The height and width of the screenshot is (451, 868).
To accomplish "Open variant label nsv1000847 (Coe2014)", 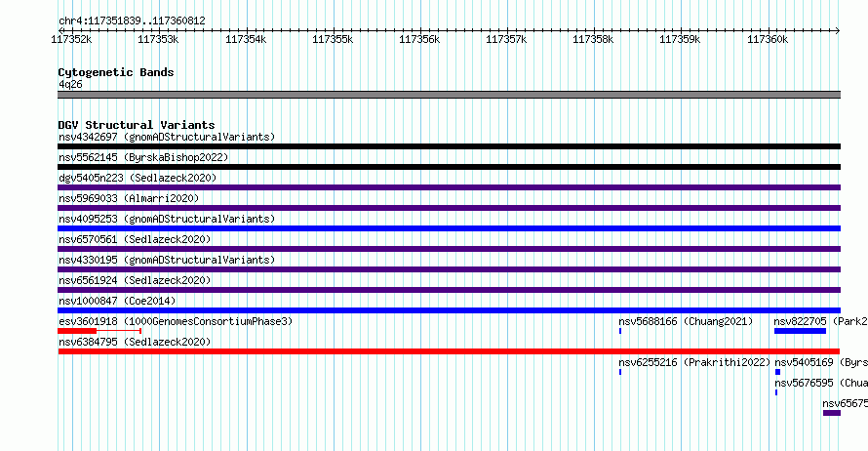I will (x=117, y=301).
